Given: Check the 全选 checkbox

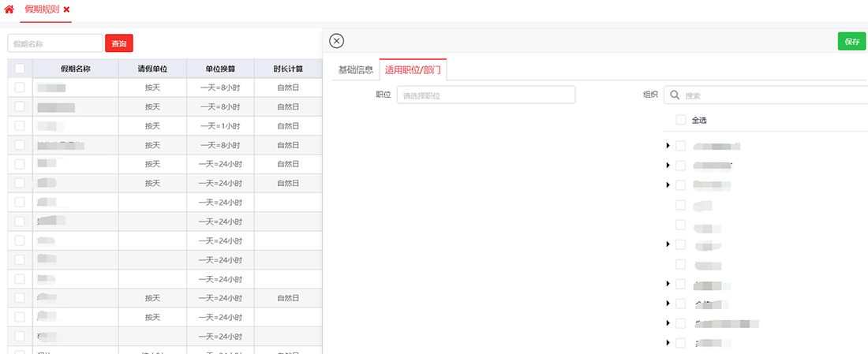Looking at the screenshot, I should (681, 120).
